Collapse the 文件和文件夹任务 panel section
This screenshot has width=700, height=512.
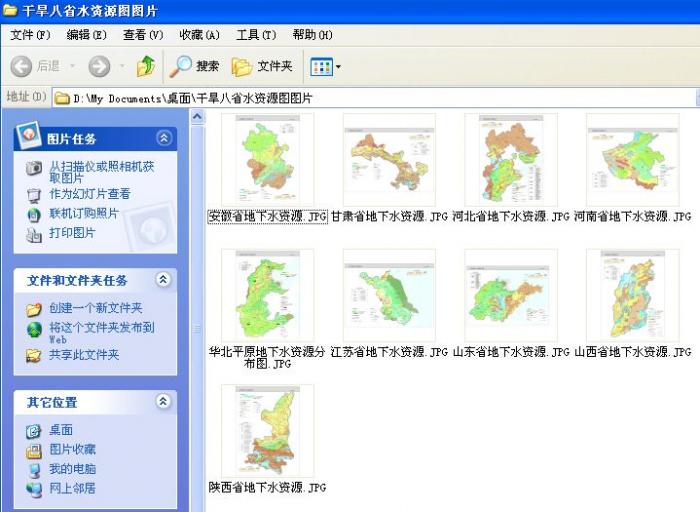click(164, 281)
